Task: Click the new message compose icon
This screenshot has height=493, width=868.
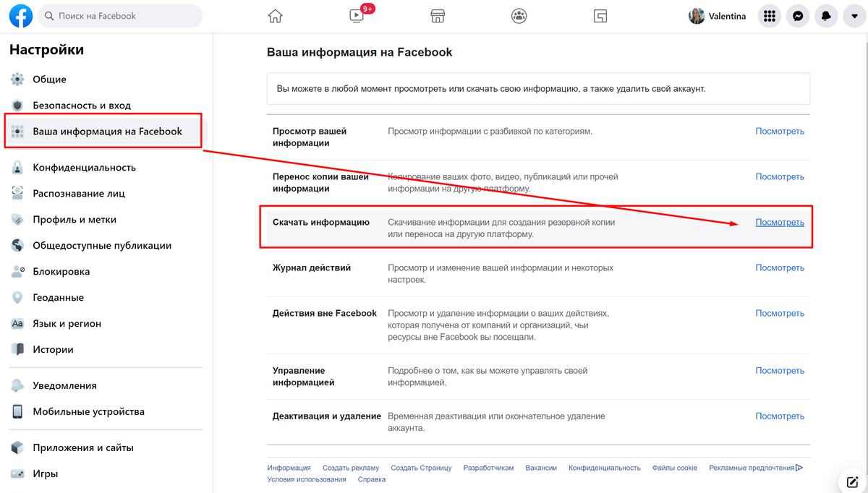Action: [x=851, y=482]
